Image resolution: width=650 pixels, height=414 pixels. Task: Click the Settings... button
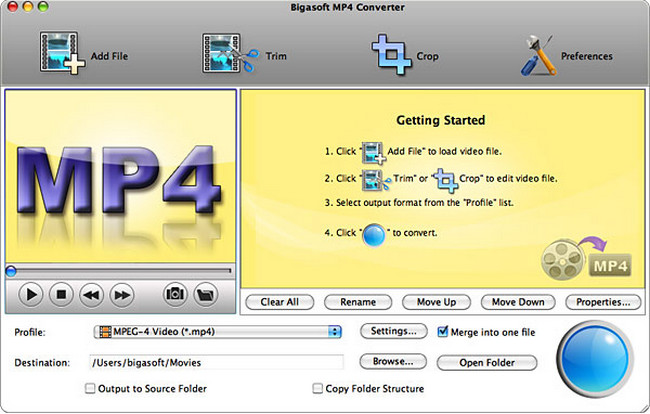[393, 332]
